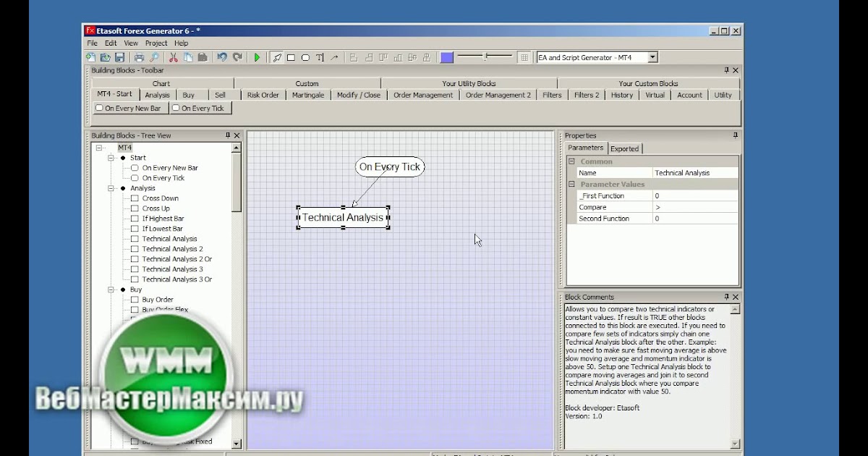This screenshot has width=868, height=456.
Task: Collapse the Analysis tree node
Action: [x=111, y=188]
